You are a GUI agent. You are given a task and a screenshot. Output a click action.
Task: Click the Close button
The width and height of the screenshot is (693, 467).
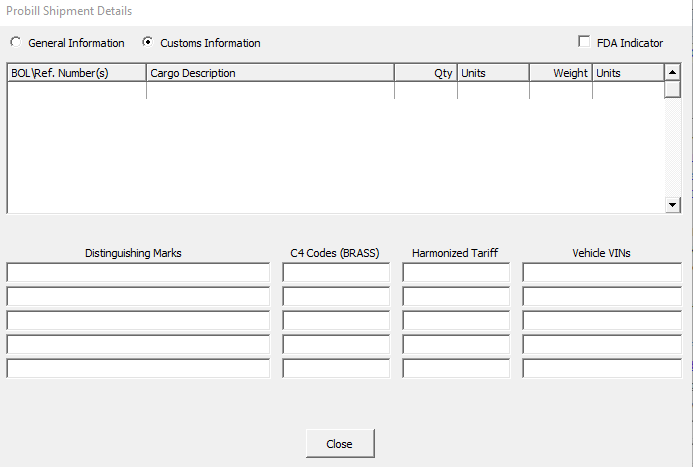point(340,443)
